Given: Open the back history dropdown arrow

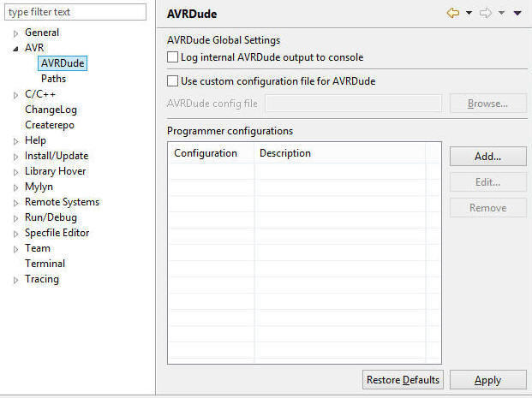Looking at the screenshot, I should tap(469, 13).
